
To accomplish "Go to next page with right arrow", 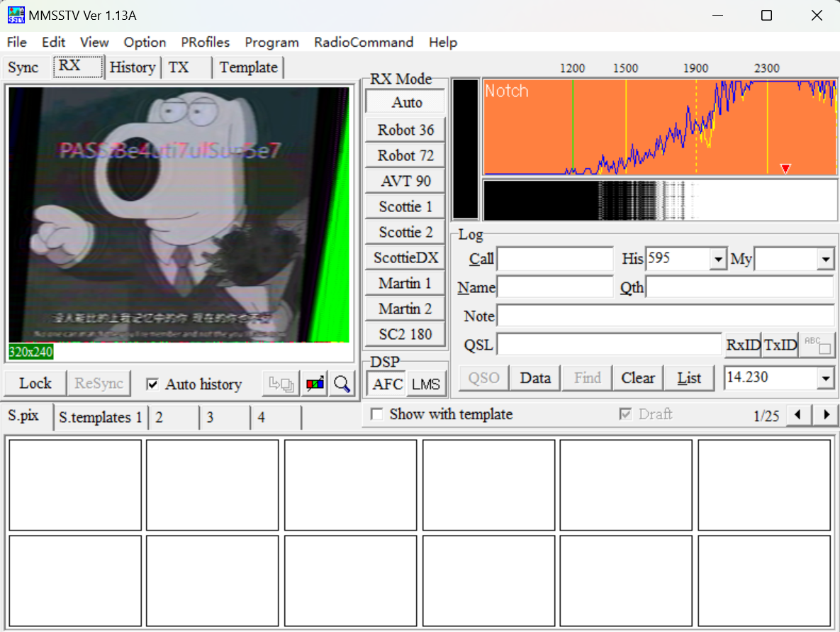I will (x=826, y=414).
